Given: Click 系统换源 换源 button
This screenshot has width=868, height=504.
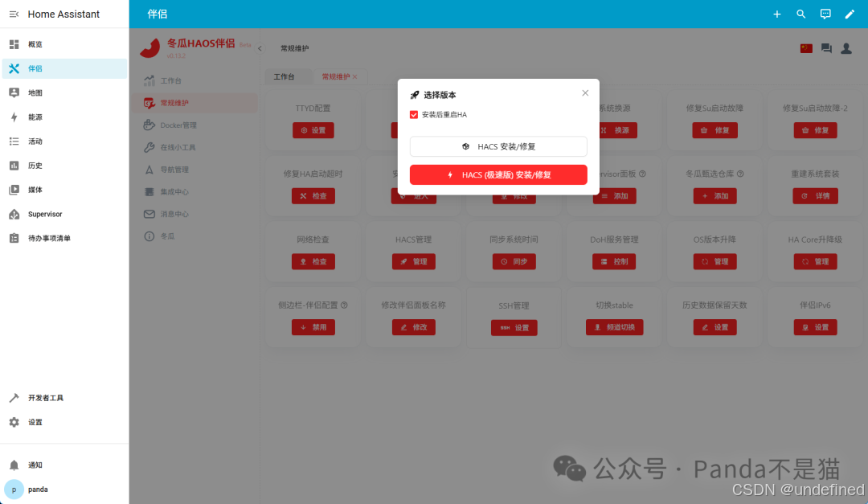Looking at the screenshot, I should [x=616, y=130].
